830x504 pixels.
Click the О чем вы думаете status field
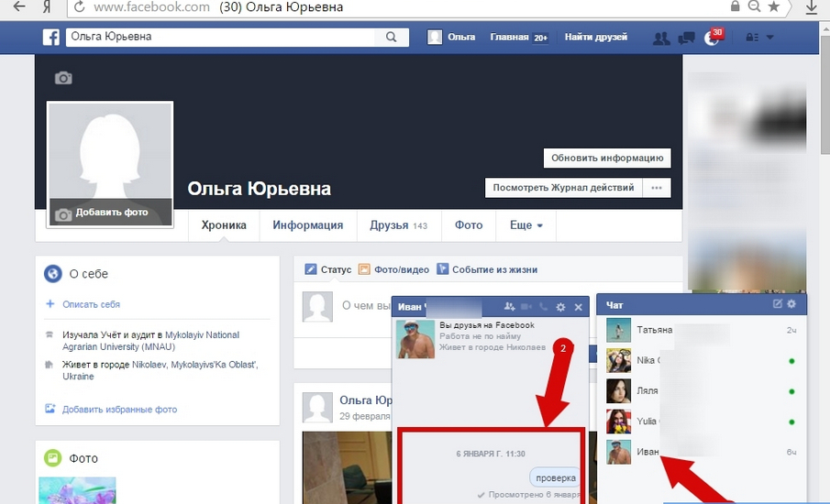(365, 306)
